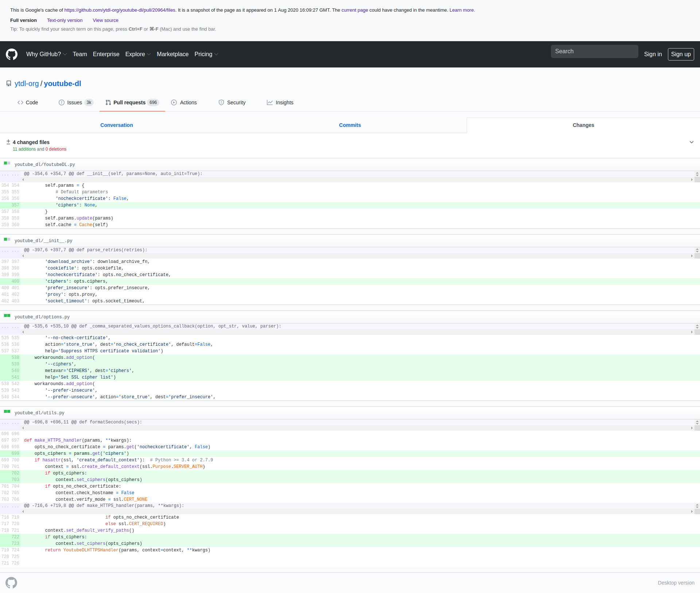Open the ytdl-org organization link
Screen dimensions: 700x593
coord(27,84)
